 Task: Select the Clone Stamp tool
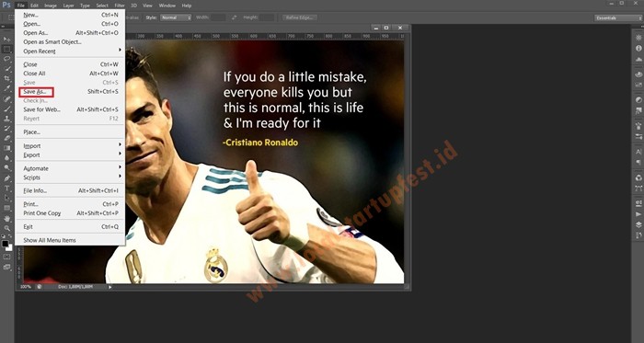point(6,119)
